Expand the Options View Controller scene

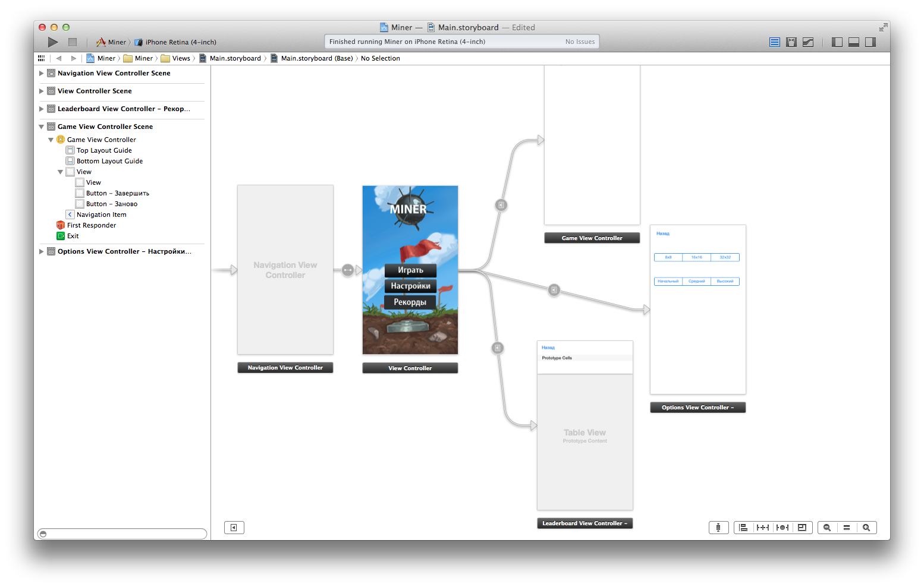click(x=41, y=251)
